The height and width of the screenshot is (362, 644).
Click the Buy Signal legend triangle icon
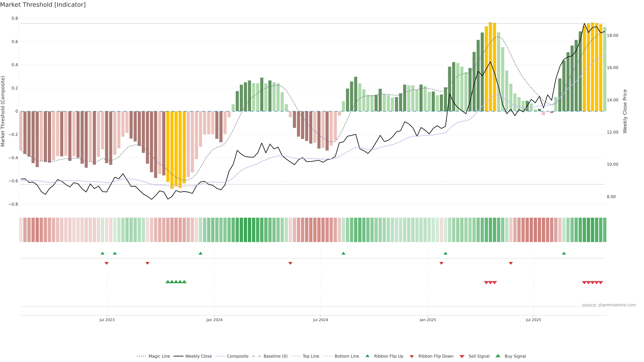pyautogui.click(x=498, y=356)
